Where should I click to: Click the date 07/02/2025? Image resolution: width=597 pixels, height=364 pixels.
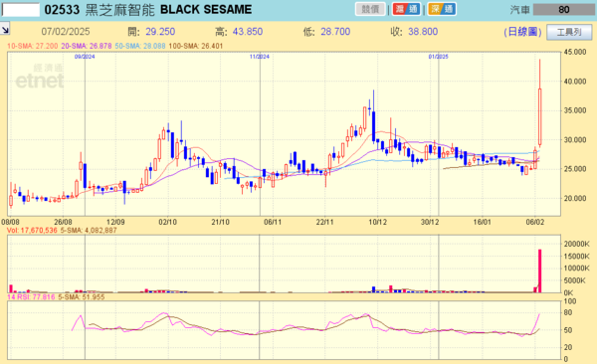[x=66, y=32]
